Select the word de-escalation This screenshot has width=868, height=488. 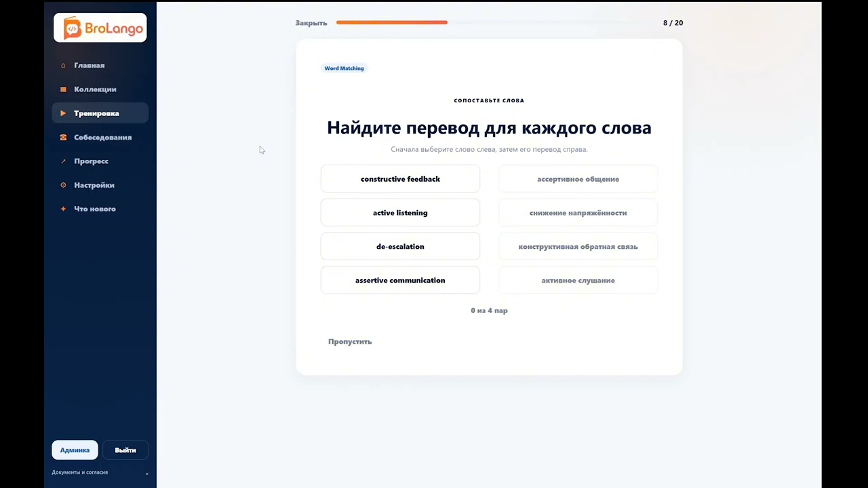(400, 247)
